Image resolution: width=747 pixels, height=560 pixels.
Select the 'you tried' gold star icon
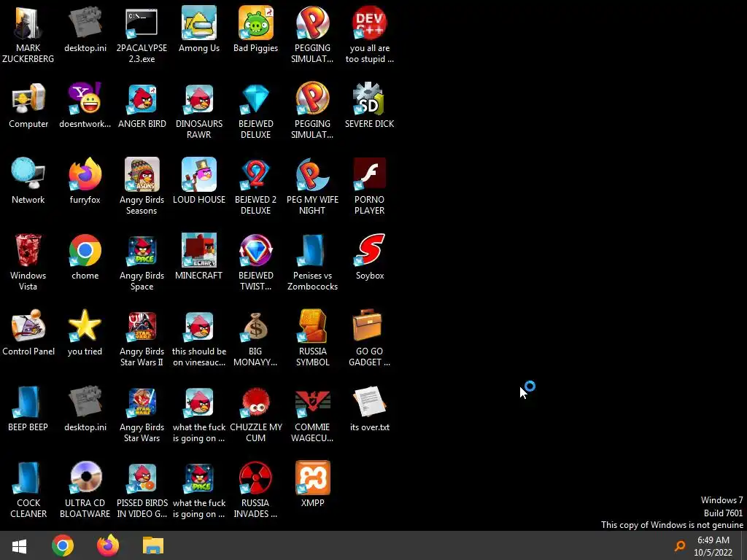coord(85,326)
